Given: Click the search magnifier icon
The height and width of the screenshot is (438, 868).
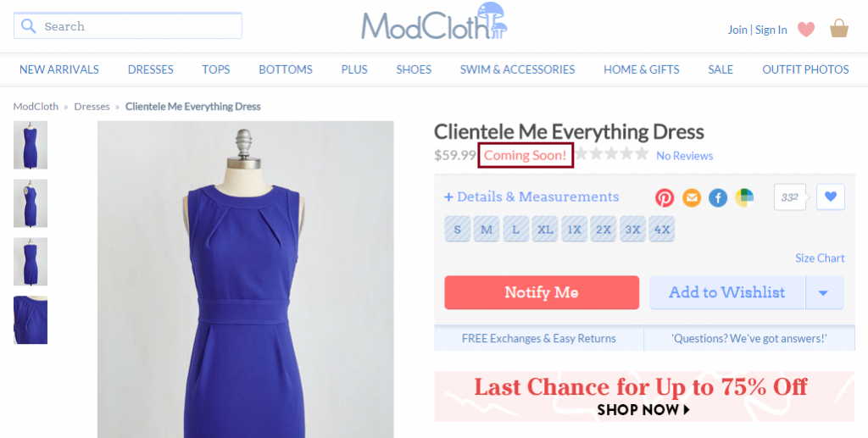Looking at the screenshot, I should click(x=28, y=26).
